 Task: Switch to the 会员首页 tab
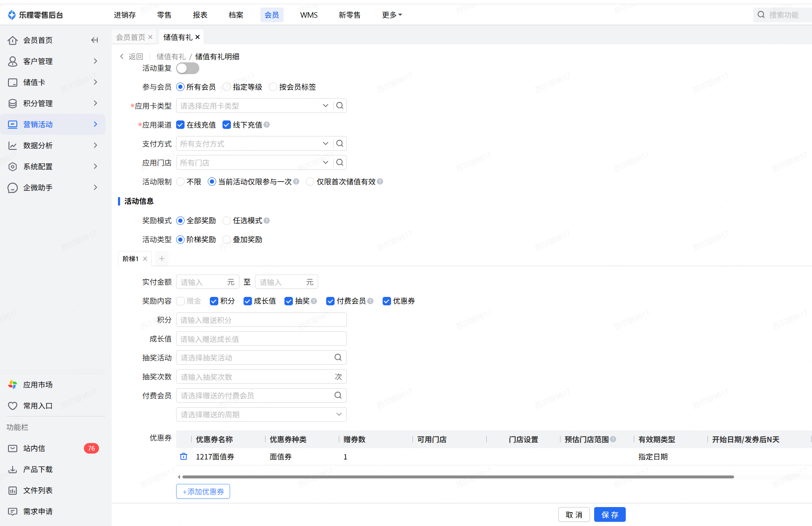click(130, 37)
